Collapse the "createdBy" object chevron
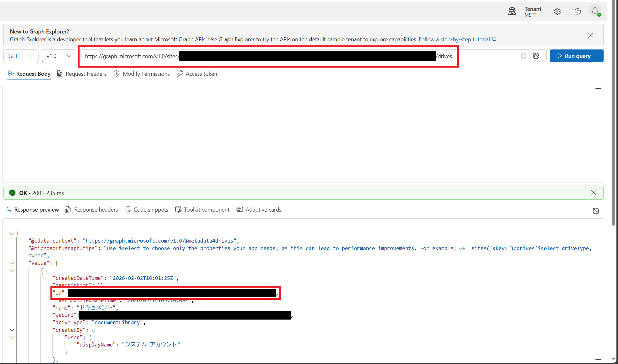Screen dimensions: 618x364 (x=12, y=330)
